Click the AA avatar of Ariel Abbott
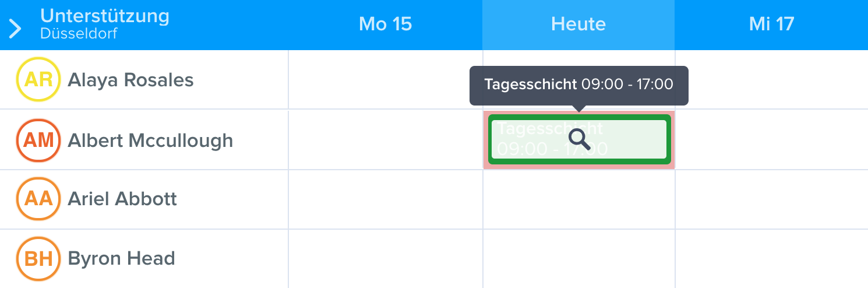Image resolution: width=868 pixels, height=288 pixels. [38, 199]
